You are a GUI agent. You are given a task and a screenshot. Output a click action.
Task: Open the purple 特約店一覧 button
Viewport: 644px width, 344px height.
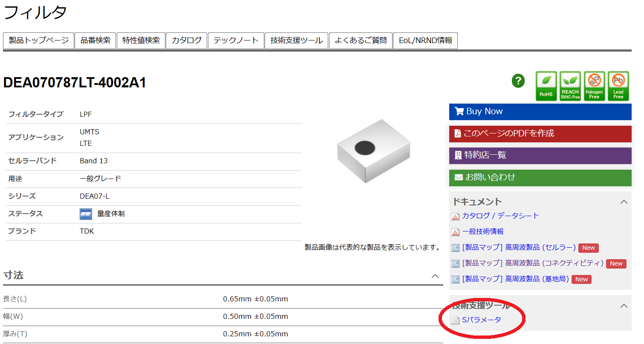tap(540, 155)
